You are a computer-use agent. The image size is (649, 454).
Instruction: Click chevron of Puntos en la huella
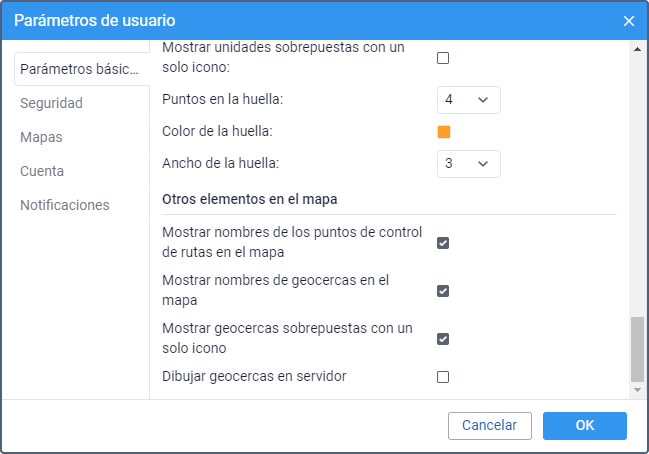coord(483,100)
